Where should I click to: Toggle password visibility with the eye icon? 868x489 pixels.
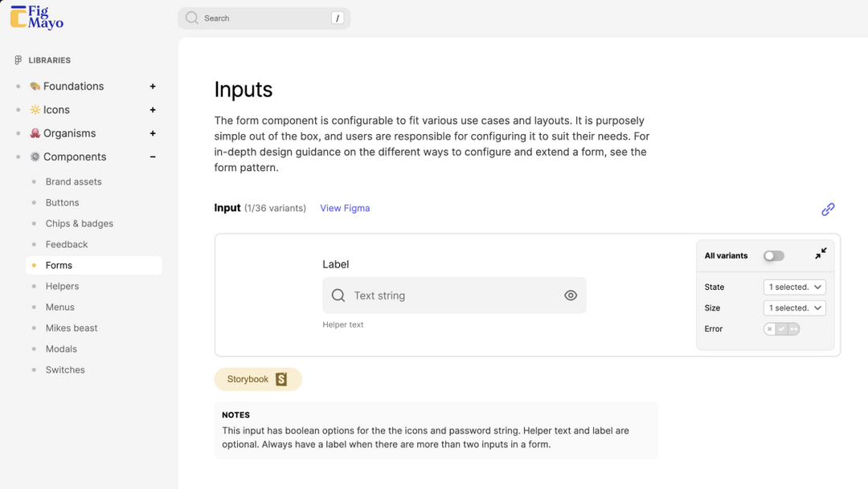[571, 295]
